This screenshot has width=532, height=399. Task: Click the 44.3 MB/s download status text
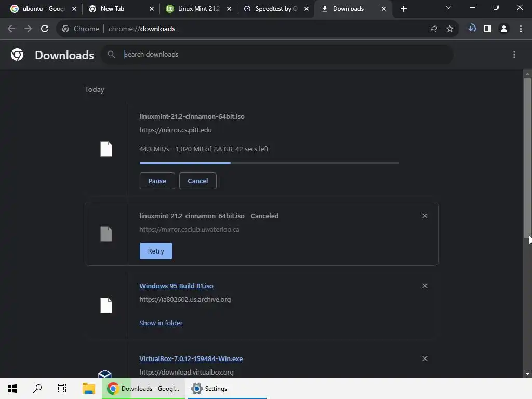(x=204, y=149)
